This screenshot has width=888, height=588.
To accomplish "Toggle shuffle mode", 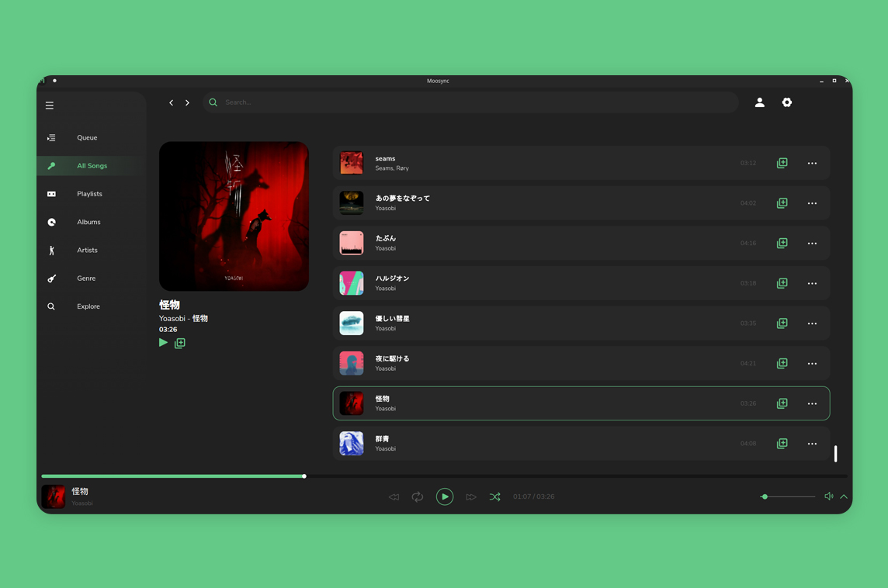I will (x=495, y=497).
